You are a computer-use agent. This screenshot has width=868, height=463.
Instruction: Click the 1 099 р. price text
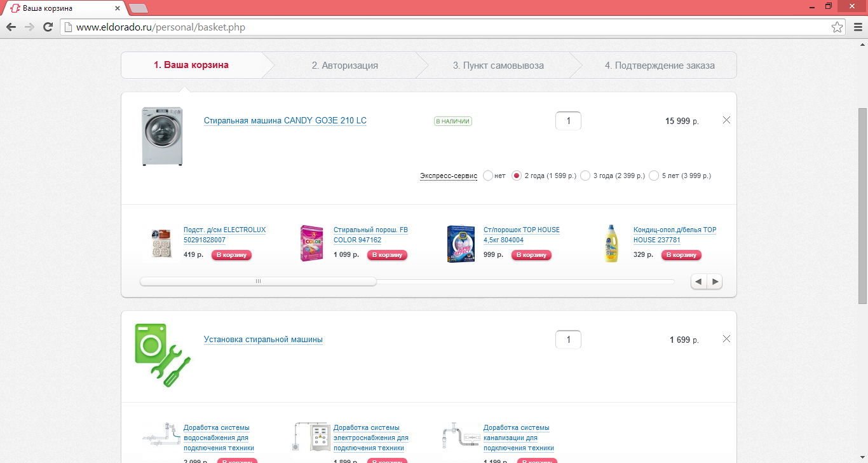tap(346, 255)
